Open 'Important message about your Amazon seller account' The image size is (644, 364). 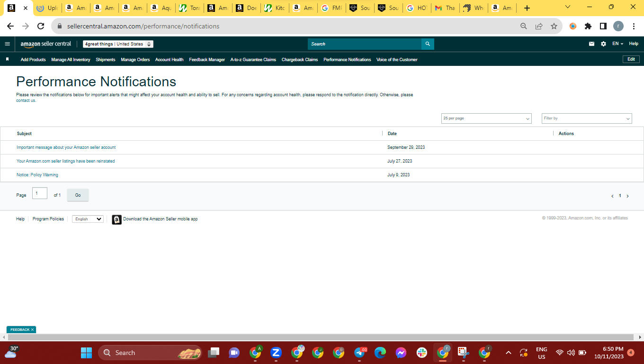(x=66, y=147)
